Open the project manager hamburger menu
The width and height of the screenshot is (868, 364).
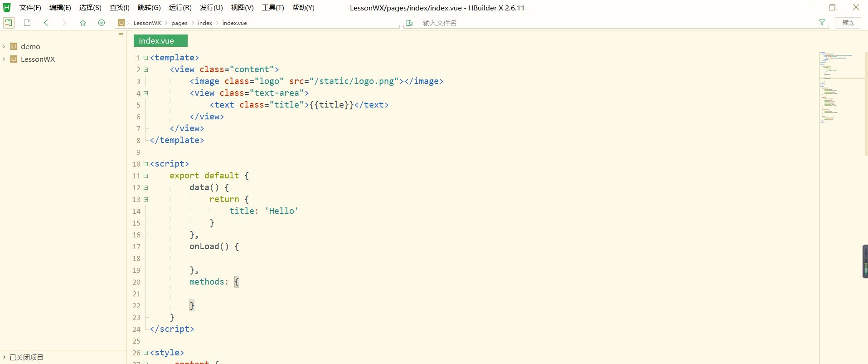pos(121,35)
